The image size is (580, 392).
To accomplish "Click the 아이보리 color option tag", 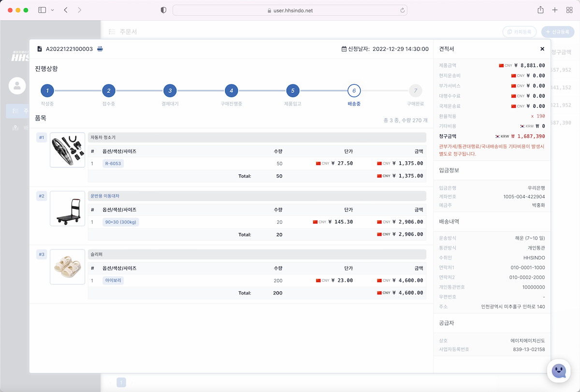I will click(x=113, y=280).
